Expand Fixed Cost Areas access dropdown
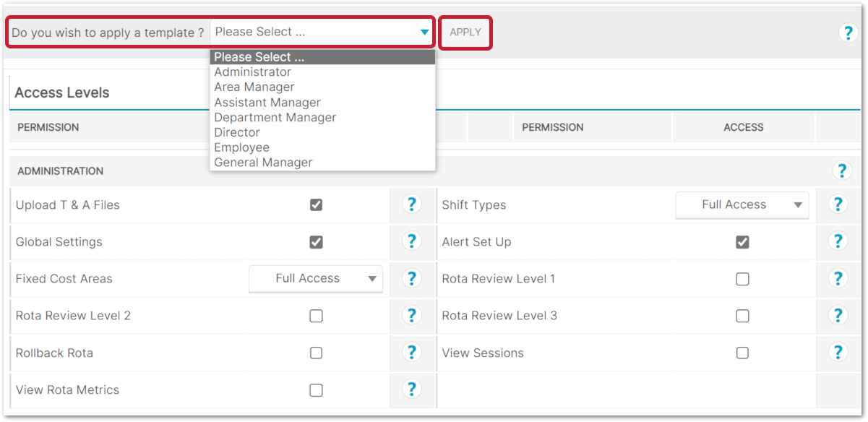 pyautogui.click(x=316, y=279)
